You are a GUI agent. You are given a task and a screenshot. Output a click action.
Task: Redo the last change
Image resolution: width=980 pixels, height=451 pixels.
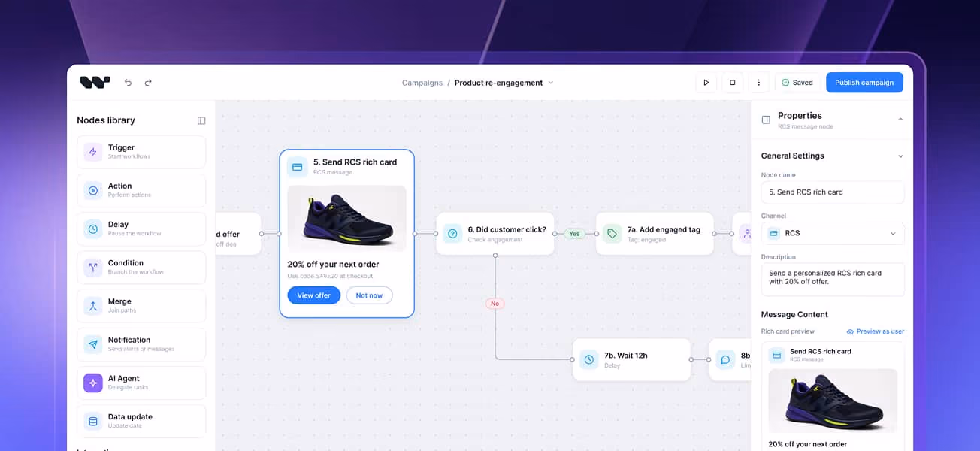click(148, 83)
